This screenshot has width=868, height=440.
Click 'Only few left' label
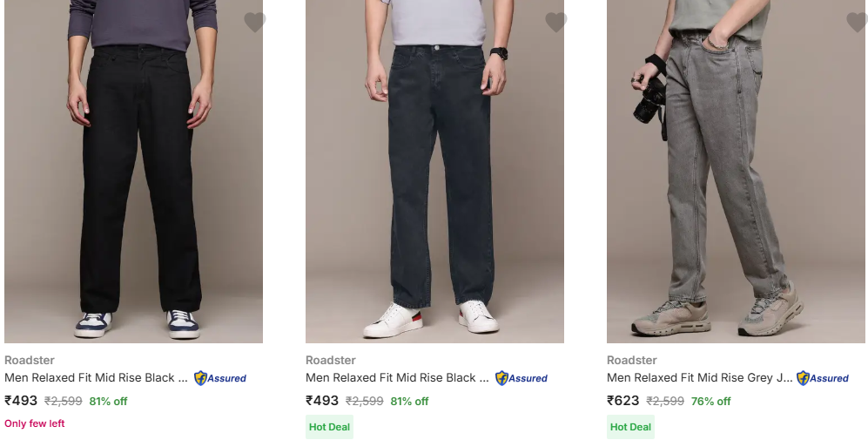(35, 423)
